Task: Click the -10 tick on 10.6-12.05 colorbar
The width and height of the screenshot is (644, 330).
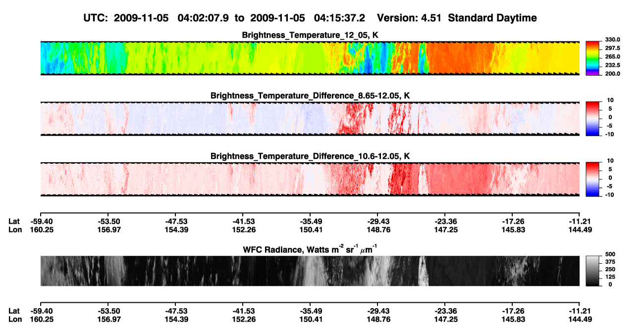Action: (x=609, y=194)
